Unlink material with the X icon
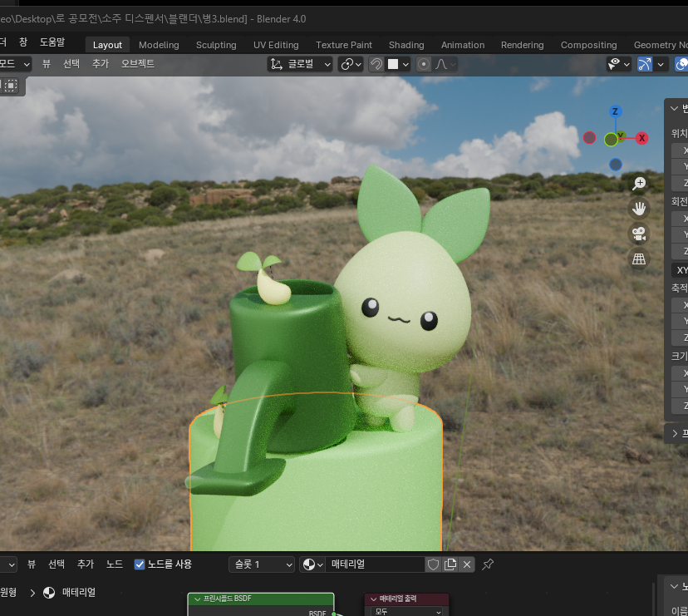 (467, 564)
